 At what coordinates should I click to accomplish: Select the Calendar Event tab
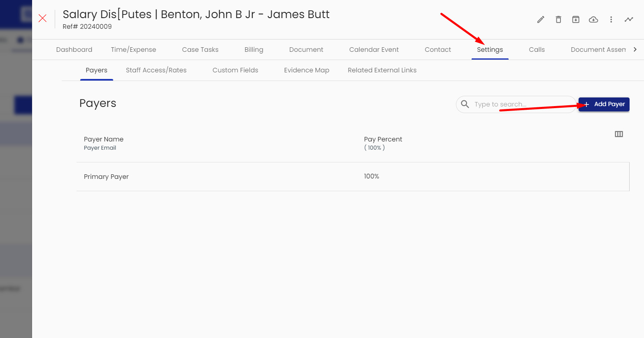coord(374,50)
